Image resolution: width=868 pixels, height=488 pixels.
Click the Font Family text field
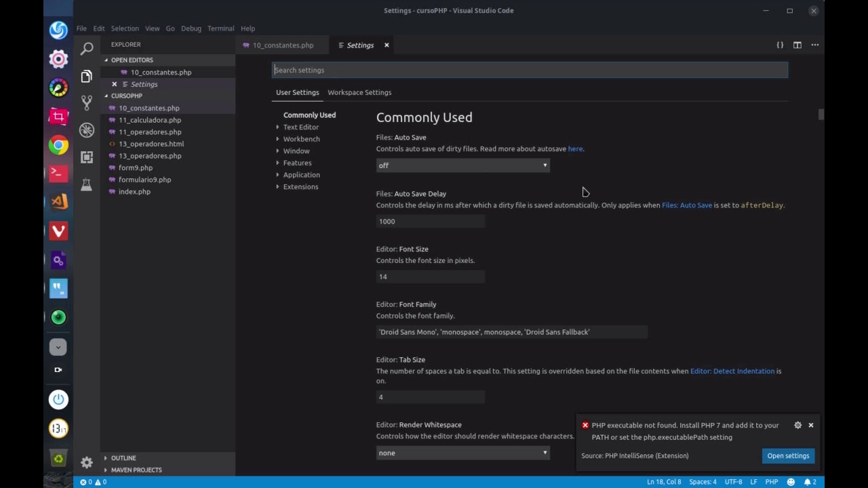[512, 332]
